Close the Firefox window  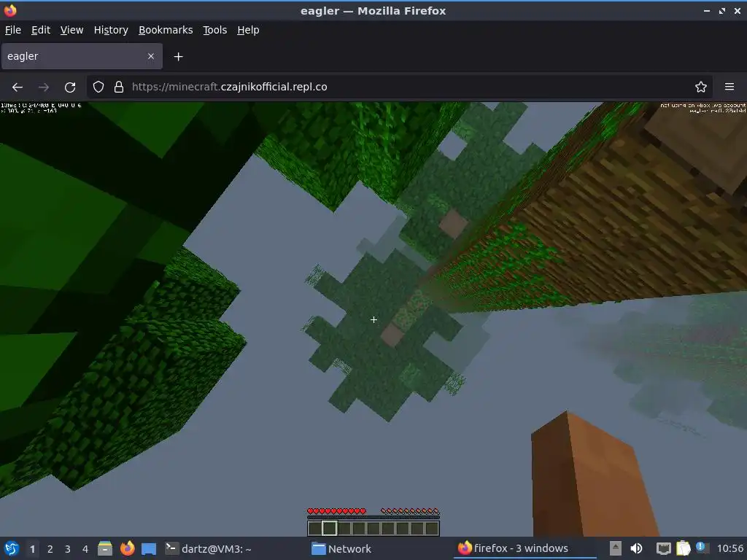tap(737, 10)
